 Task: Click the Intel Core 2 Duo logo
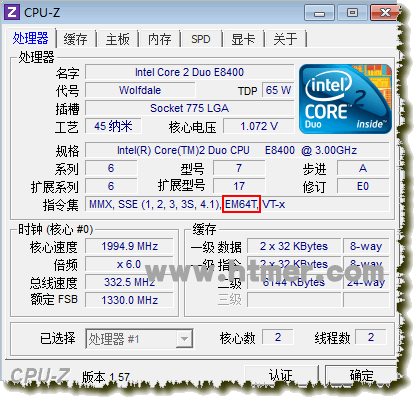pyautogui.click(x=345, y=99)
